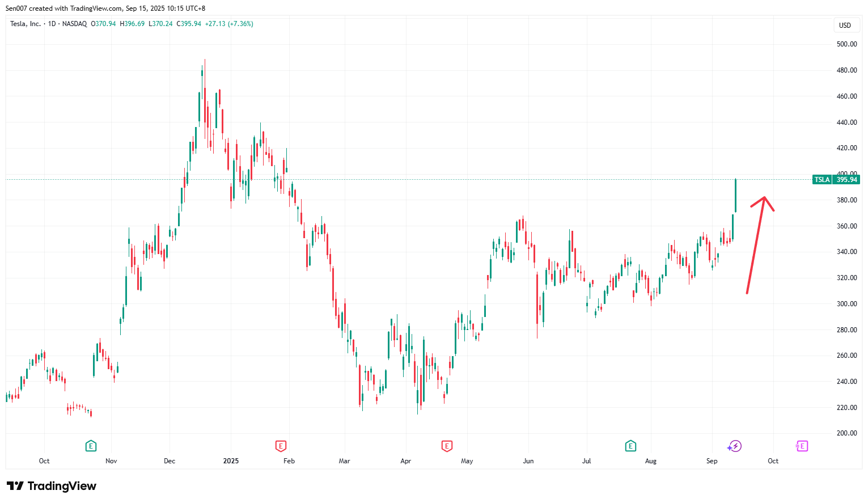Click the 280.00 price axis label

pyautogui.click(x=847, y=330)
